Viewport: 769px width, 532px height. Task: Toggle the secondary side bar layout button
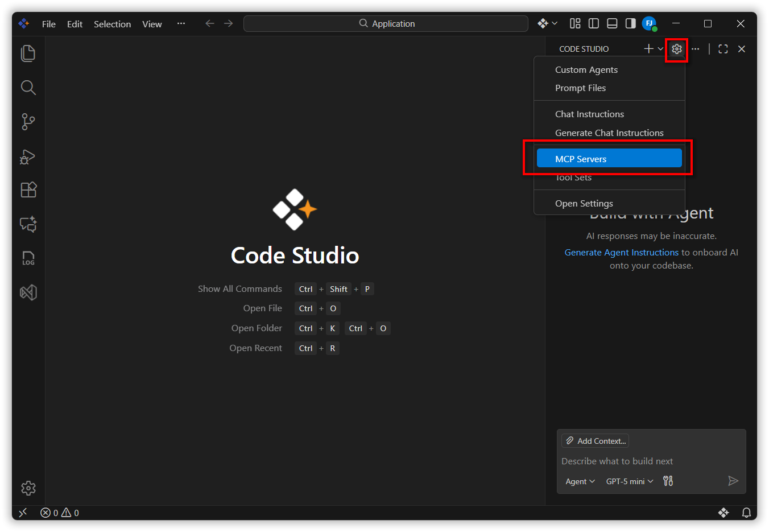tap(630, 23)
